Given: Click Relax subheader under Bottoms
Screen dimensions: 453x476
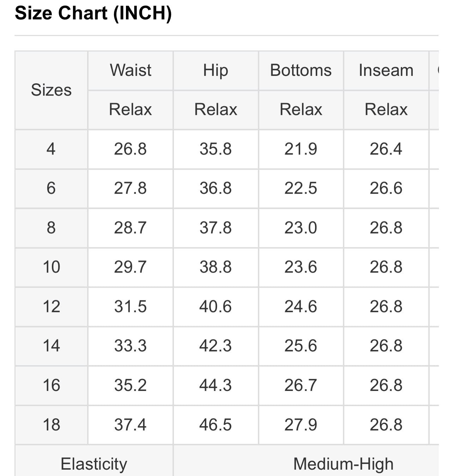Looking at the screenshot, I should [x=301, y=109].
